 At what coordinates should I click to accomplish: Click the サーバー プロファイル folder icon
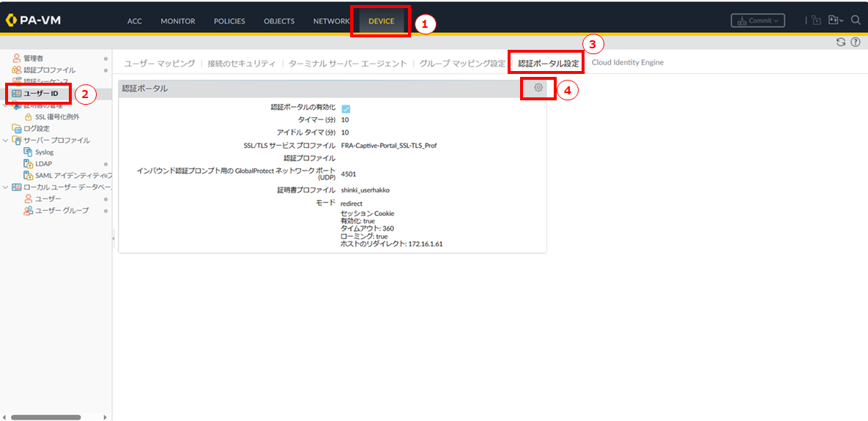coord(17,141)
